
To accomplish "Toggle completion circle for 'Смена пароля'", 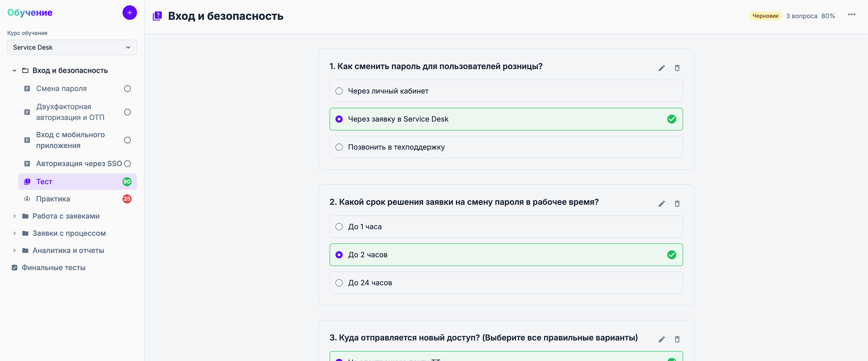I will 127,89.
